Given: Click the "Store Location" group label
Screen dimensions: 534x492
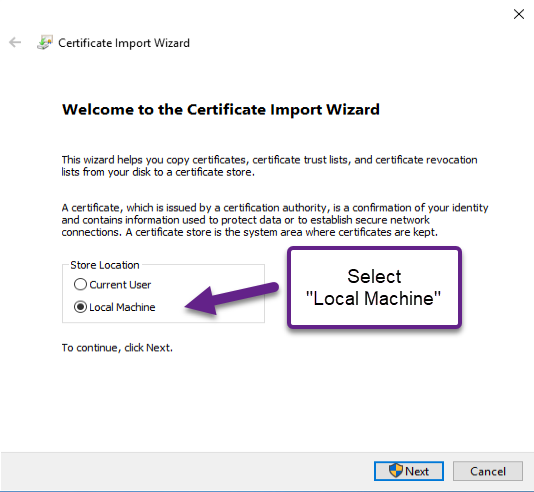Looking at the screenshot, I should [105, 265].
